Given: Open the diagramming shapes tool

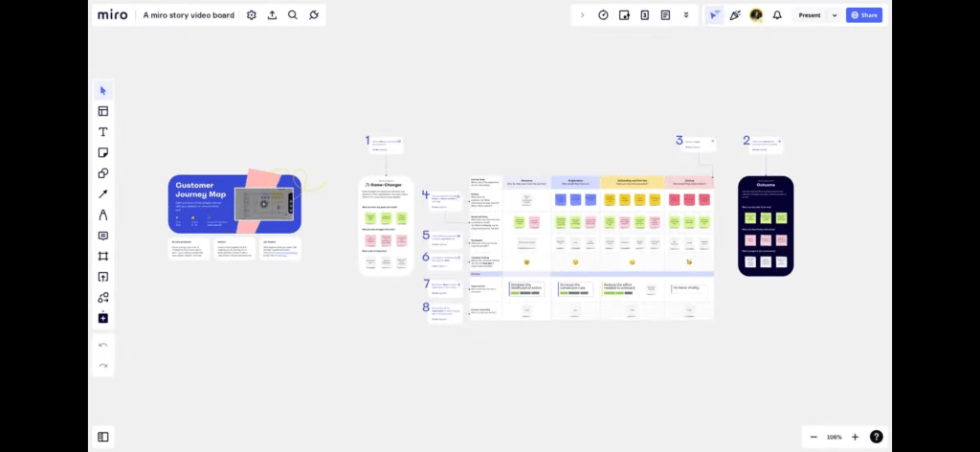Looking at the screenshot, I should tap(103, 297).
